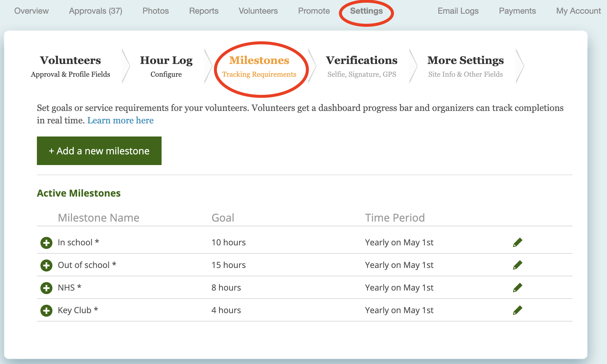Image resolution: width=607 pixels, height=364 pixels.
Task: Click the Milestone Name column header
Action: tap(98, 218)
